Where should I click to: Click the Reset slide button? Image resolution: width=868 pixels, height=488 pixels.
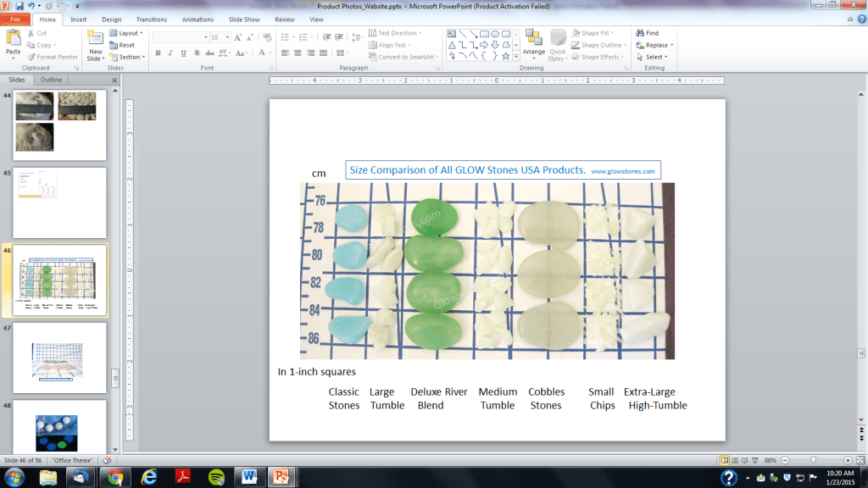tap(122, 45)
